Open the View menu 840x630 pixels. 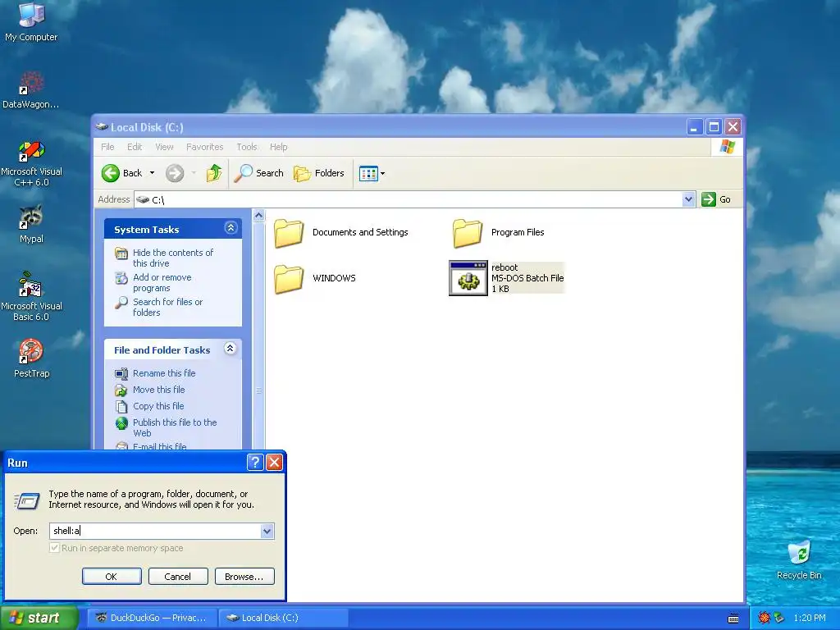[164, 147]
